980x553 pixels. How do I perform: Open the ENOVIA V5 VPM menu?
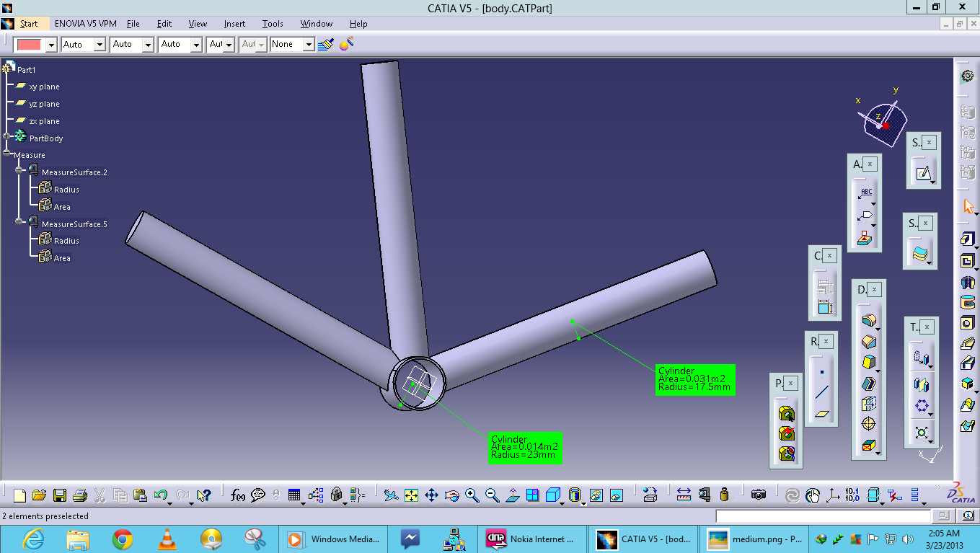click(x=85, y=24)
